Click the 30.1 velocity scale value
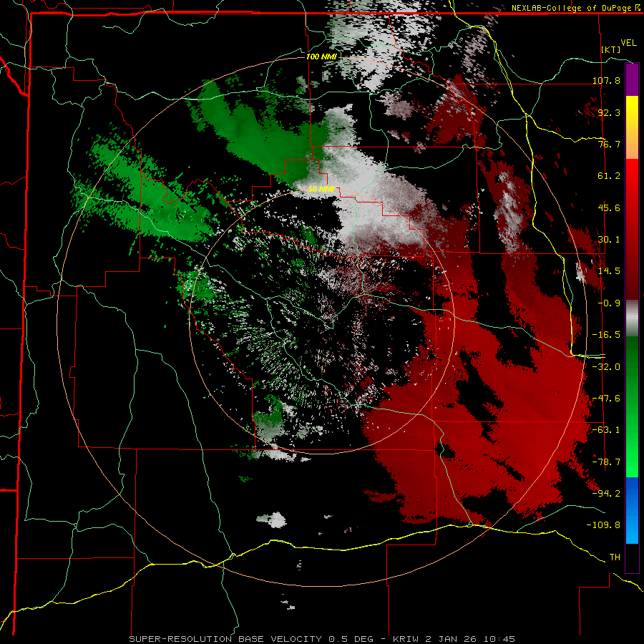Viewport: 644px width, 644px height. coord(609,239)
